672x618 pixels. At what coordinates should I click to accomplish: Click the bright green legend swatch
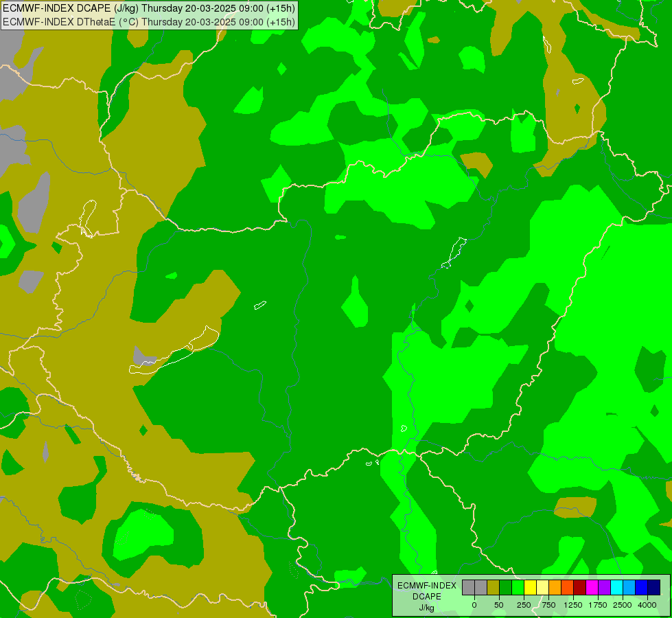click(x=518, y=588)
